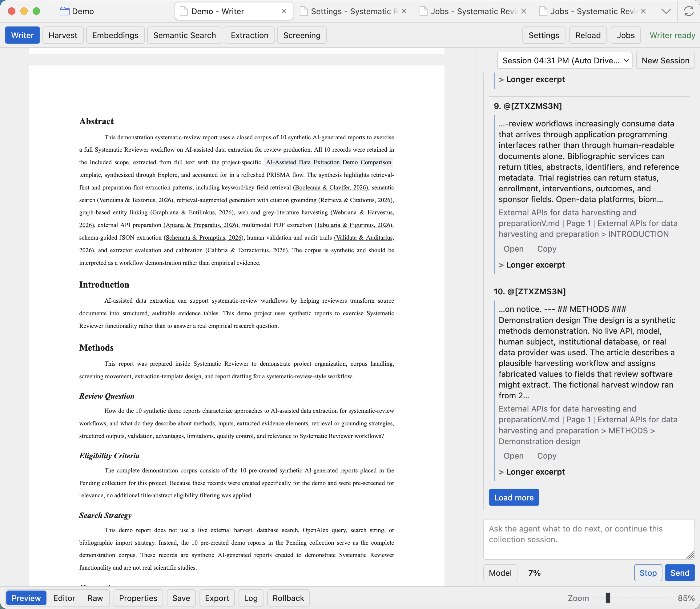This screenshot has height=609, width=700.
Task: Click the Abstract heading
Action: coord(96,121)
